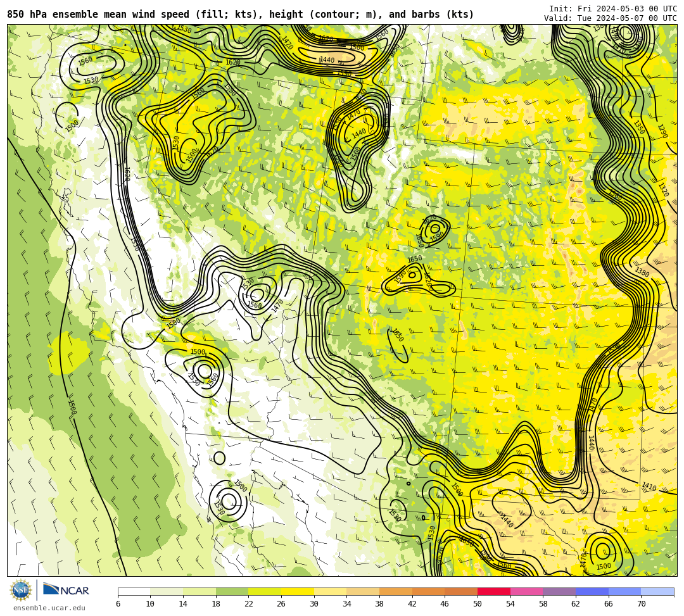Click the colorbar tick label 66
684x616 pixels.
(609, 604)
